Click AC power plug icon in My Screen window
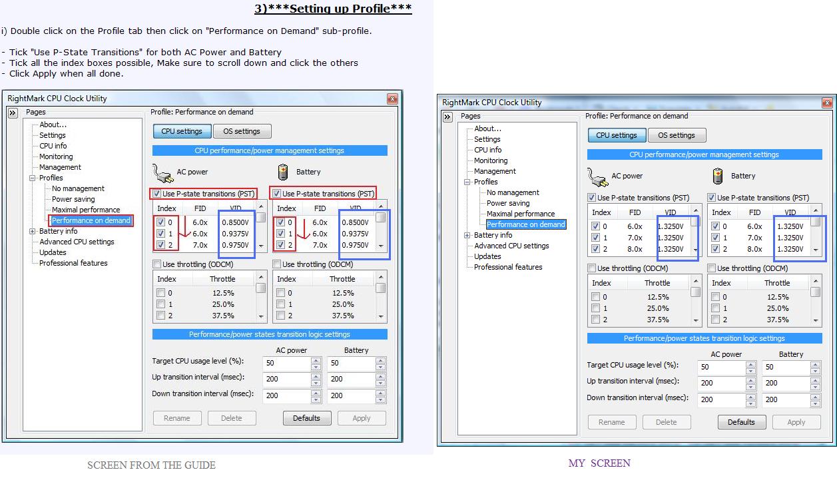Viewport: 837px width, 504px height. point(597,177)
